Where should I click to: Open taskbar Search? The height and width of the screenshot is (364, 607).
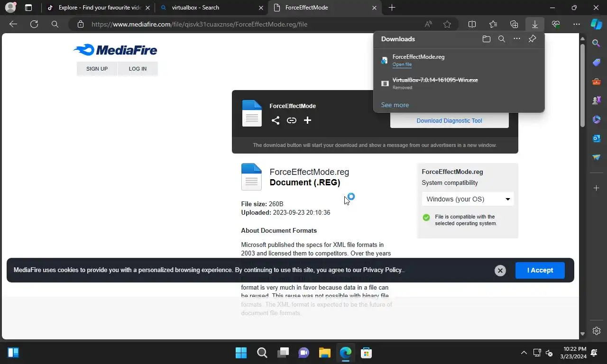[x=262, y=353]
